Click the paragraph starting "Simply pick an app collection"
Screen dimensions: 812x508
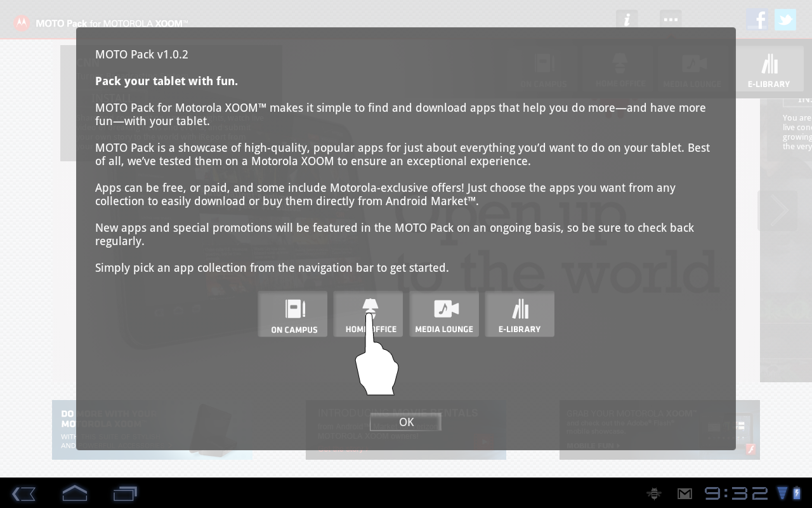pyautogui.click(x=272, y=268)
